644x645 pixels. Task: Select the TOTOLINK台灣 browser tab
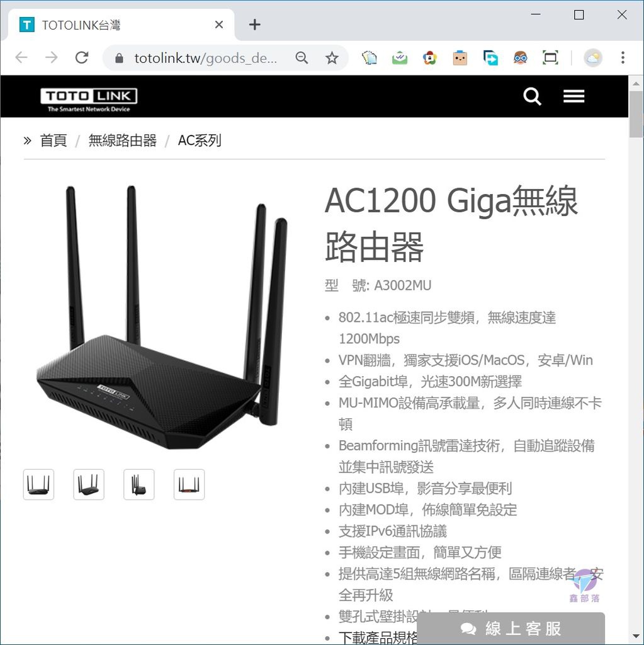[x=118, y=25]
